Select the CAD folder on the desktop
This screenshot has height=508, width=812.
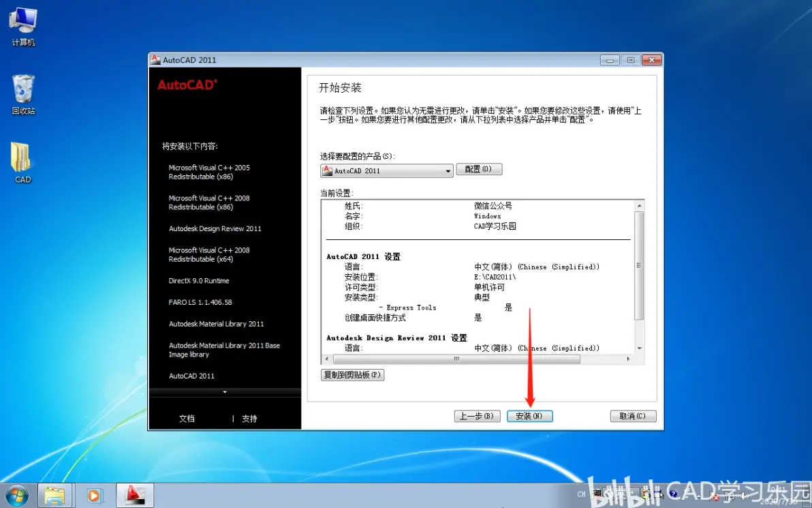tap(22, 163)
